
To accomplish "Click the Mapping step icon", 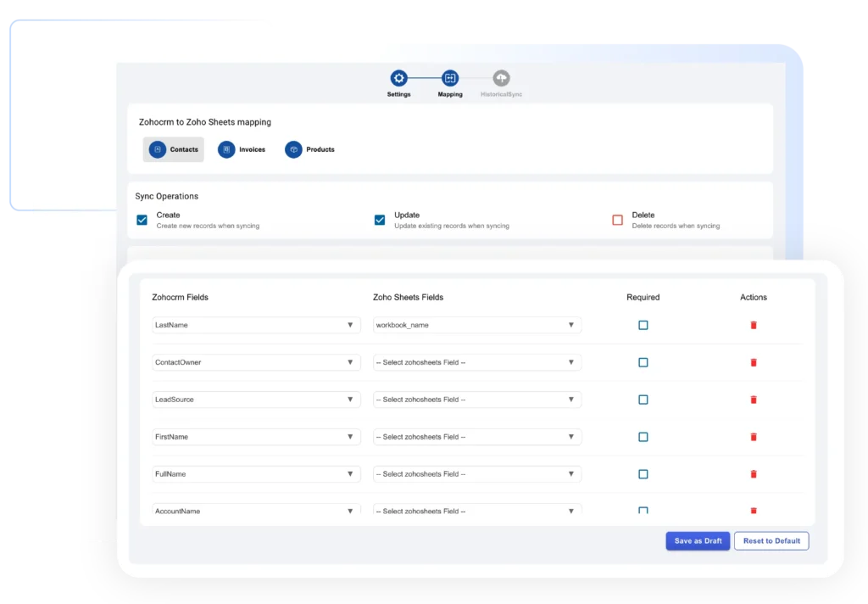I will [x=450, y=78].
